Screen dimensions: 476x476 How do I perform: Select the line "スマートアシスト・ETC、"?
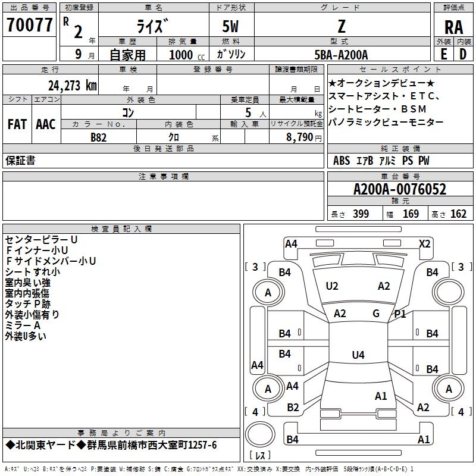pos(384,96)
